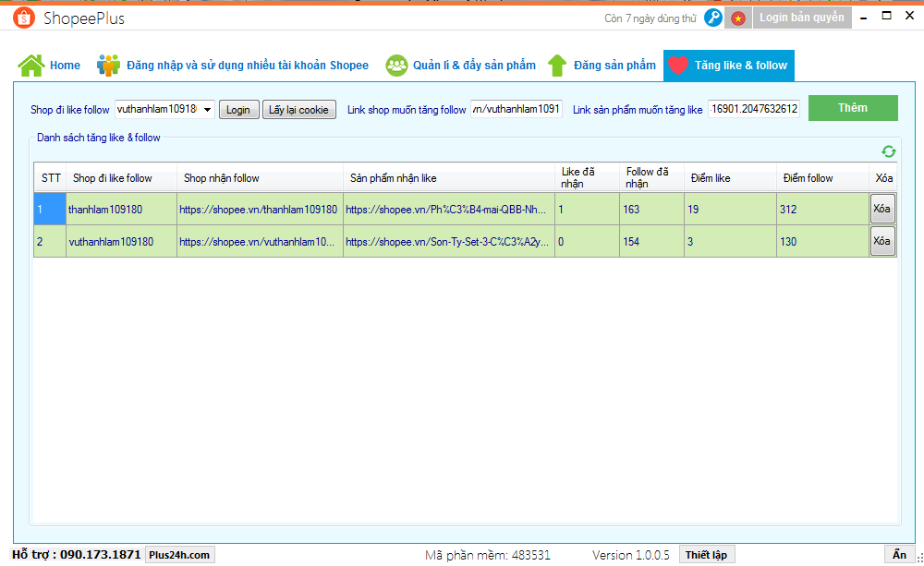Click the Plus24h.com link button
Screen dimensions: 924x566
point(179,555)
